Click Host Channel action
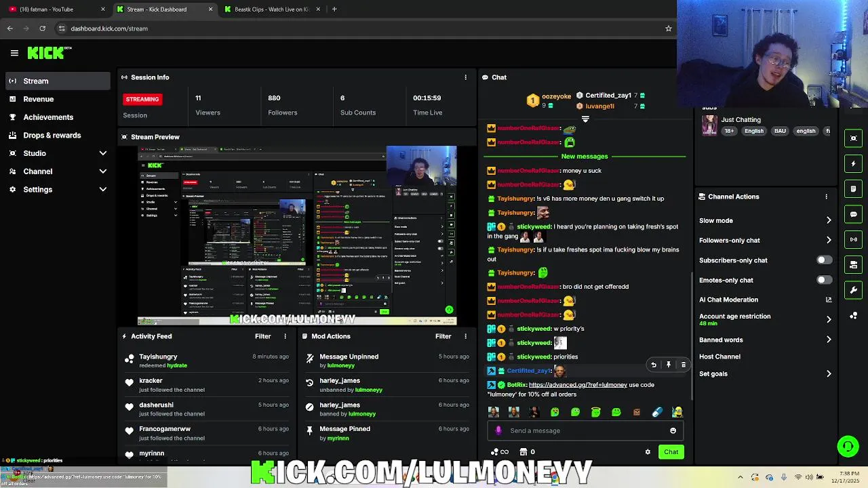The width and height of the screenshot is (868, 488). [x=719, y=357]
